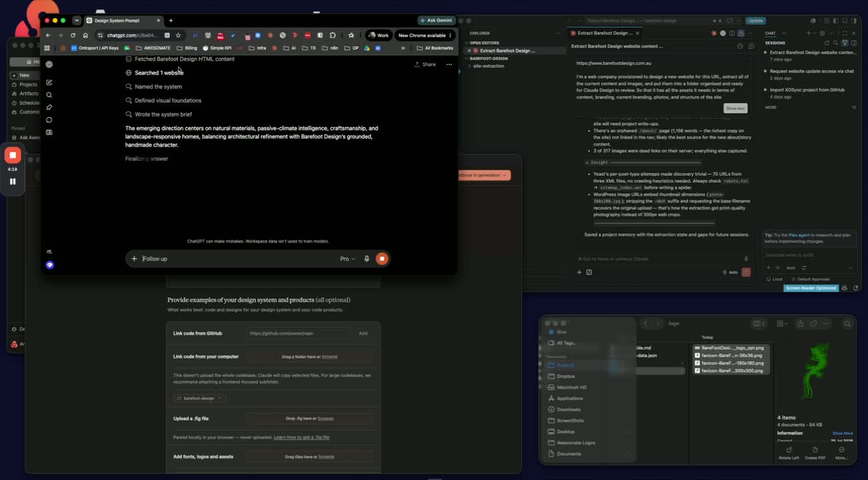This screenshot has width=868, height=480.
Task: Create PDF from selected Finder files
Action: (x=815, y=453)
